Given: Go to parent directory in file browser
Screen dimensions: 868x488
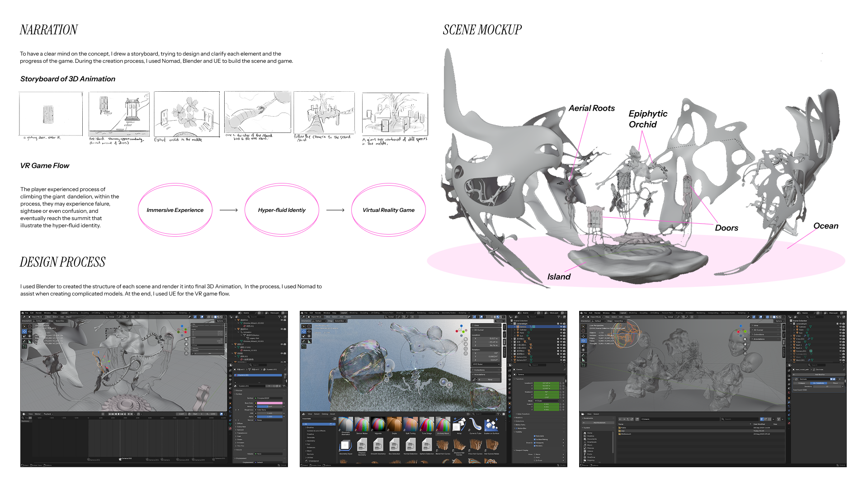Looking at the screenshot, I should click(628, 419).
